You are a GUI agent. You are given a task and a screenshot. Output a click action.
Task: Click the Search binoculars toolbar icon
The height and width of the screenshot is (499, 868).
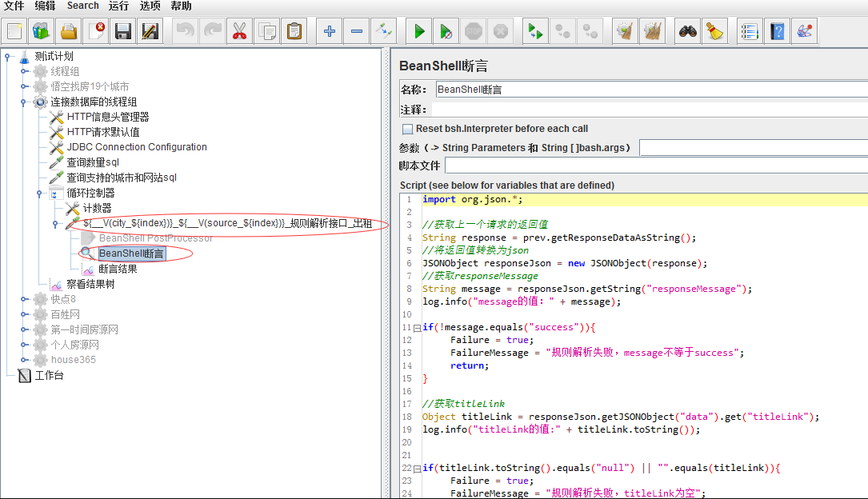click(687, 31)
